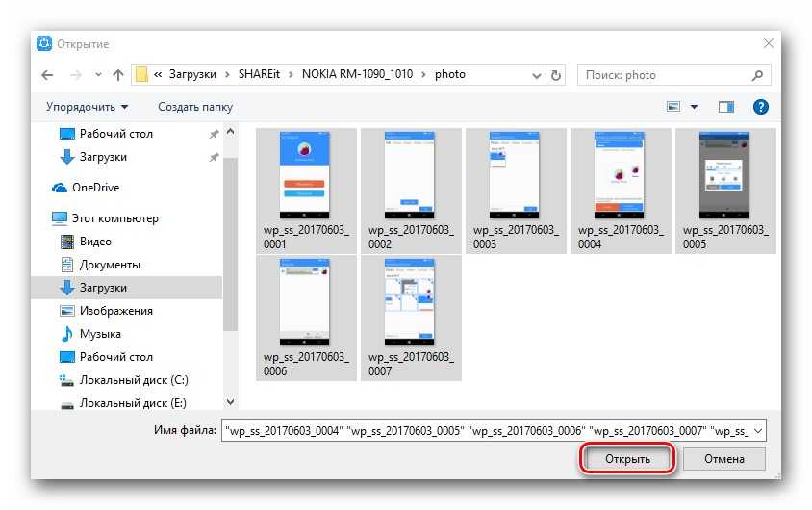
Task: Open the Музыка folder in sidebar
Action: pyautogui.click(x=100, y=334)
